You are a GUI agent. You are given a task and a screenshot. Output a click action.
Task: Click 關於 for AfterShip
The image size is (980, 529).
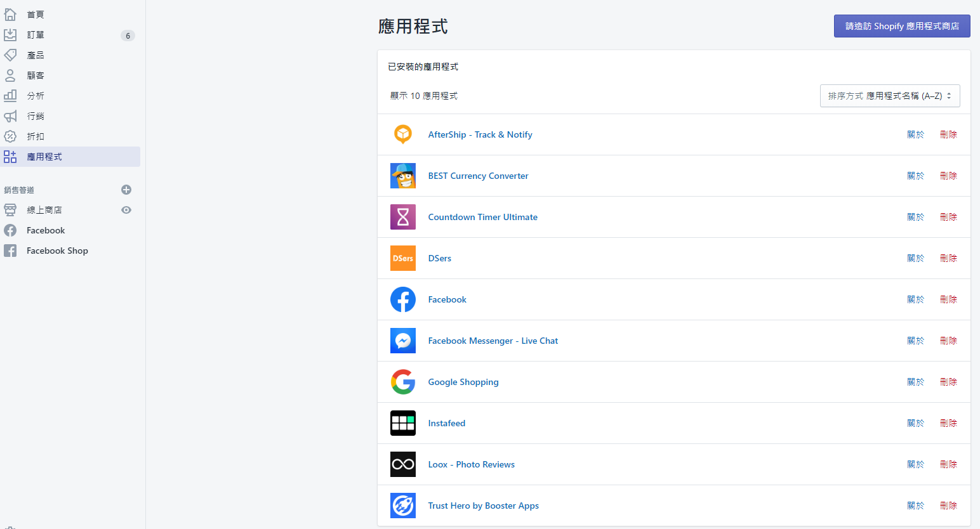[x=915, y=134]
